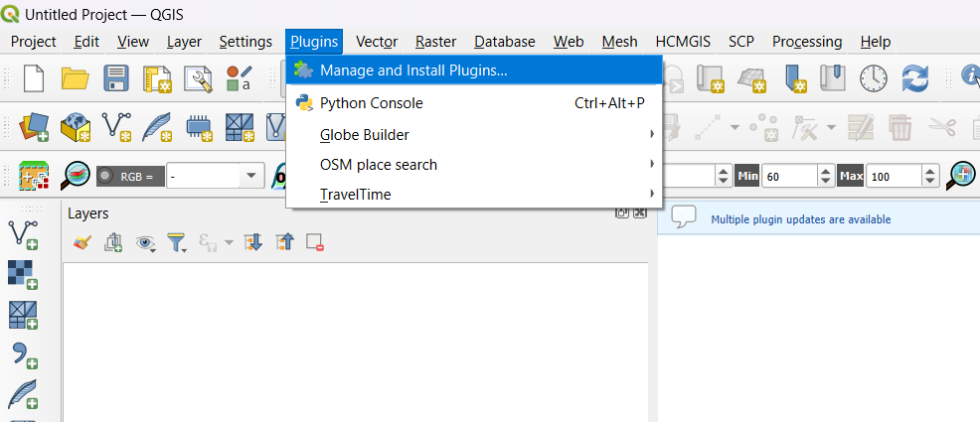
Task: Click the Add Group icon in the Layers panel
Action: point(113,242)
